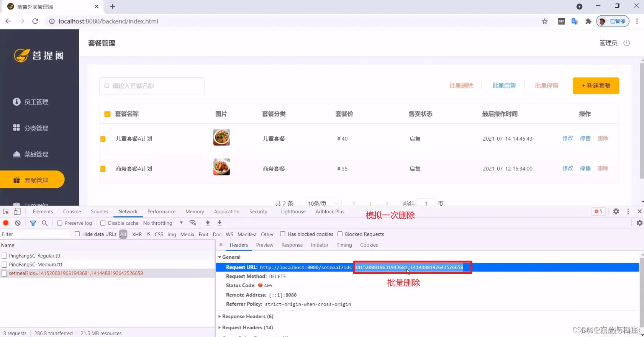This screenshot has width=644, height=337.
Task: Toggle select-all checkbox in table header
Action: click(107, 114)
